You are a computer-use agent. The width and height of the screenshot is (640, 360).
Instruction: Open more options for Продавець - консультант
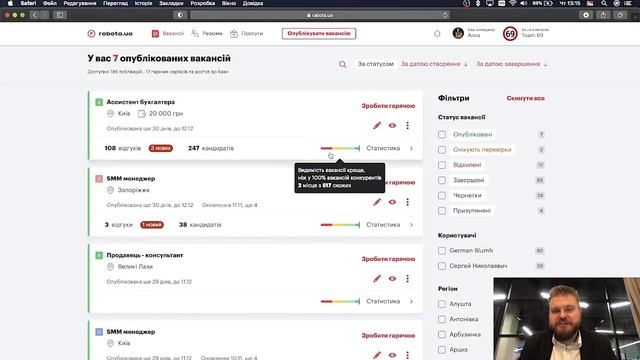coord(407,278)
